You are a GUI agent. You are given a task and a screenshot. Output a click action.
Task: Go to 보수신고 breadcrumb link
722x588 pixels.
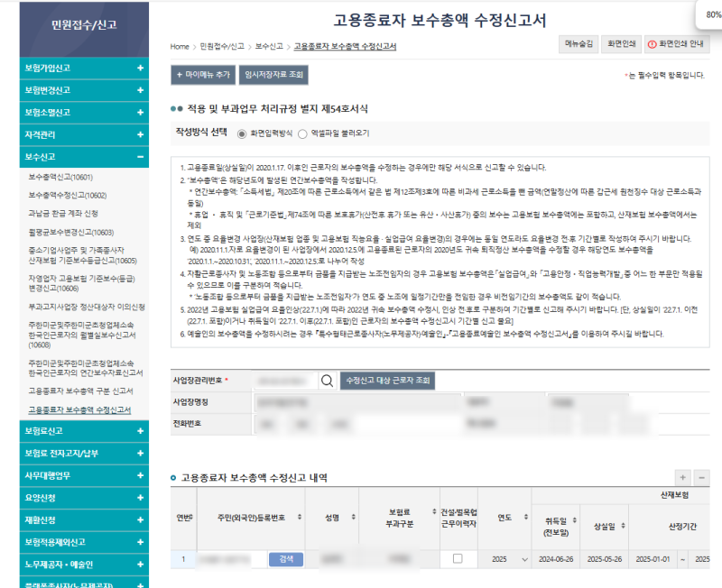point(269,47)
